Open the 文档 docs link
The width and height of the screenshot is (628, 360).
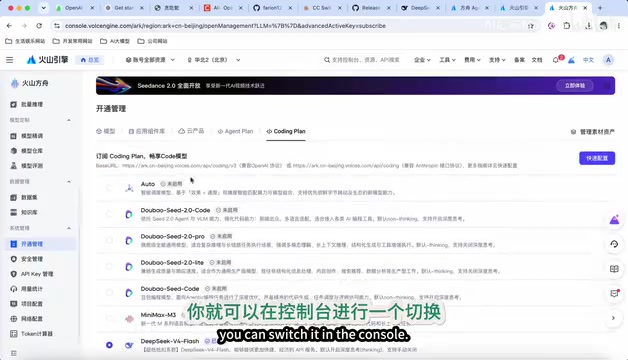click(537, 60)
